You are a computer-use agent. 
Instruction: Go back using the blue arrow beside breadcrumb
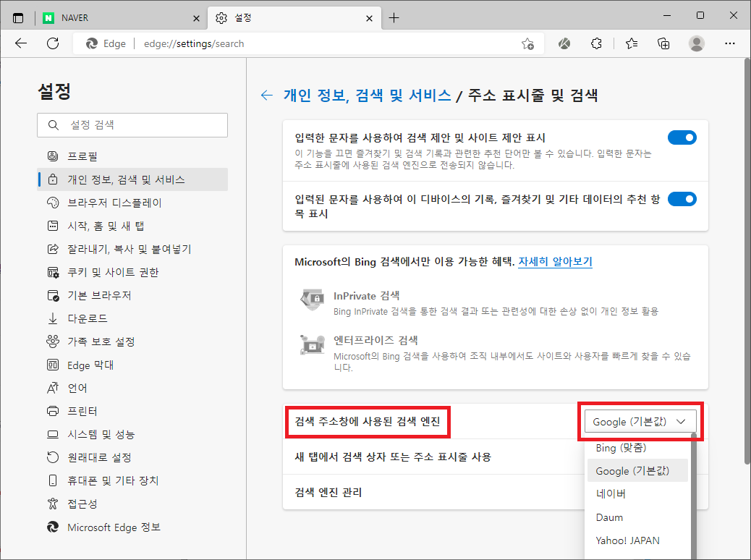click(267, 95)
